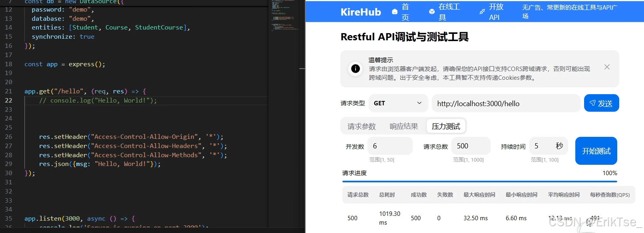Click the 发送 send button
This screenshot has height=233, width=644.
click(601, 103)
